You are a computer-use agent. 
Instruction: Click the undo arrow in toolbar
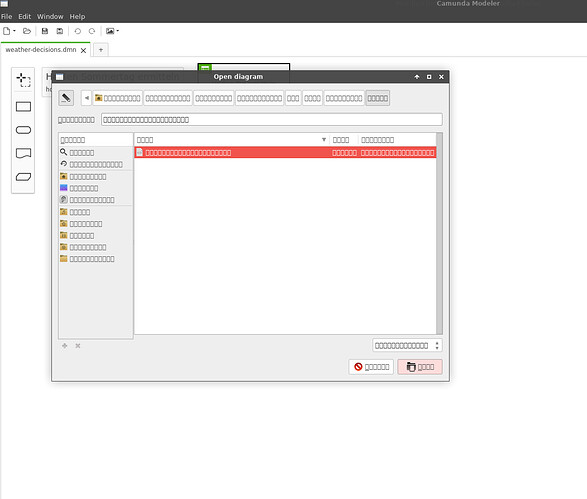tap(77, 31)
